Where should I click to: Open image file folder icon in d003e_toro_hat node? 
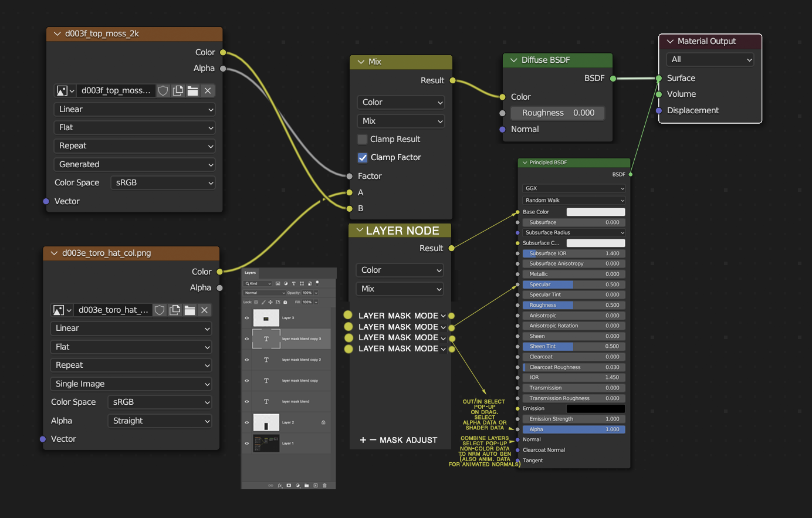[189, 310]
